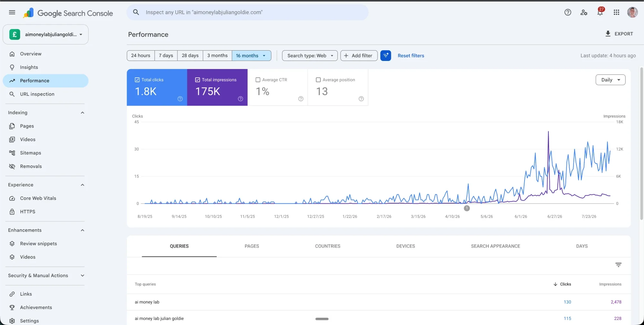Click the Total clicks help icon
Viewport: 644px width, 325px height.
point(180,99)
